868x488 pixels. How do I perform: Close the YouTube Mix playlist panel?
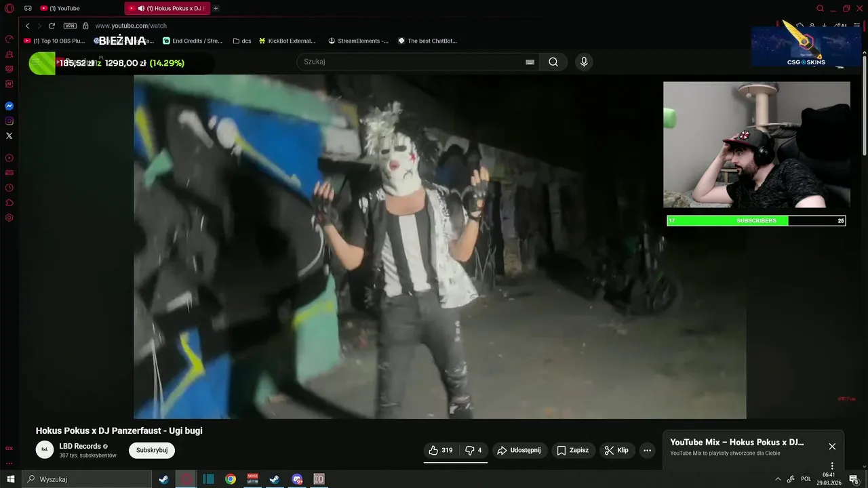click(832, 446)
